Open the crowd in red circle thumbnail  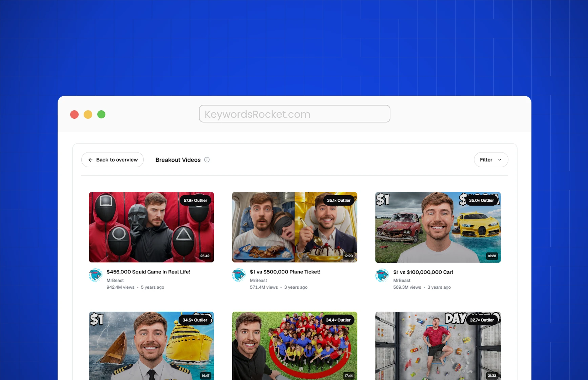point(295,346)
